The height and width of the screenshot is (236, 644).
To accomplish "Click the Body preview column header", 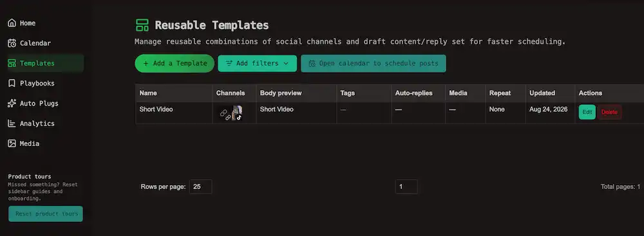I will coord(281,93).
